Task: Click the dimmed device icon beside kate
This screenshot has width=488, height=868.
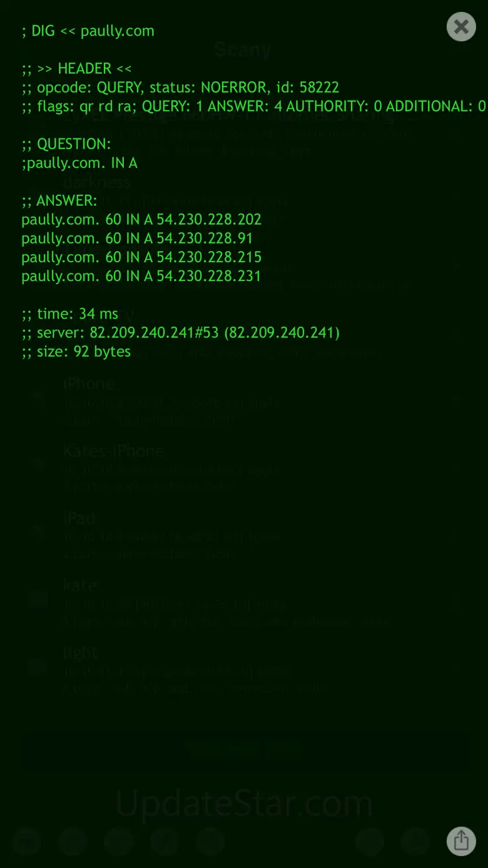Action: click(38, 600)
